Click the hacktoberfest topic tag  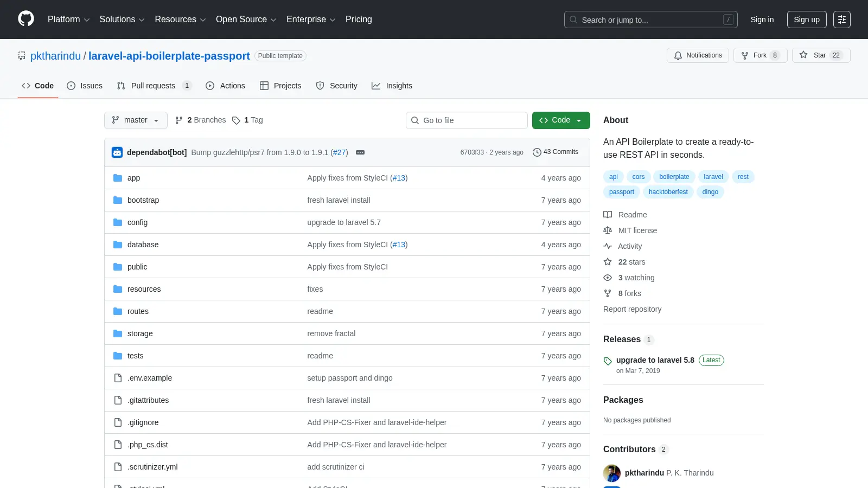pyautogui.click(x=668, y=192)
